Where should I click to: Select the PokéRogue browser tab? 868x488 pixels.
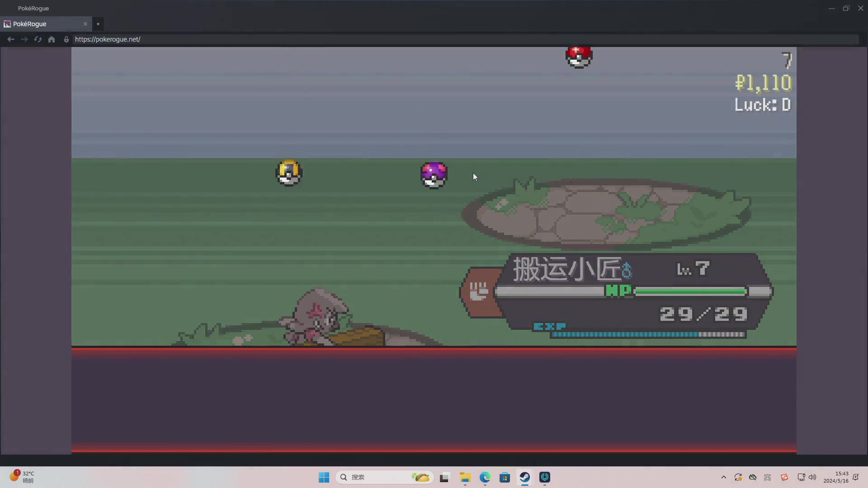45,24
